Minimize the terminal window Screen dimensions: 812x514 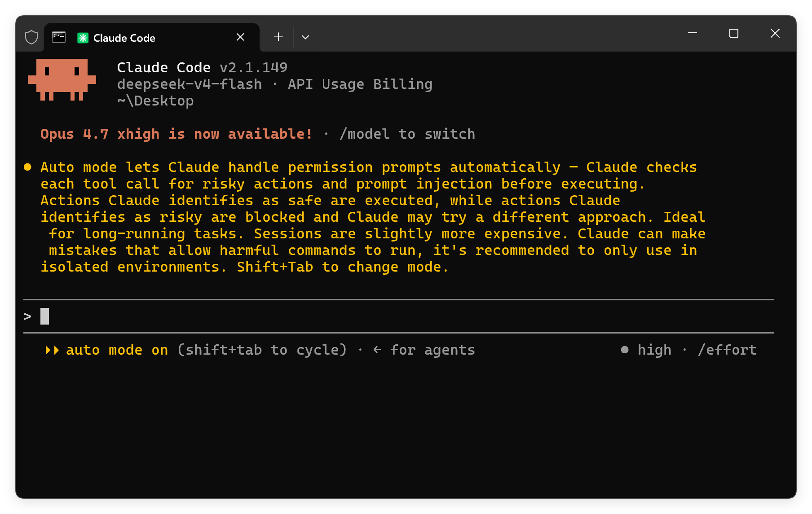coord(693,33)
